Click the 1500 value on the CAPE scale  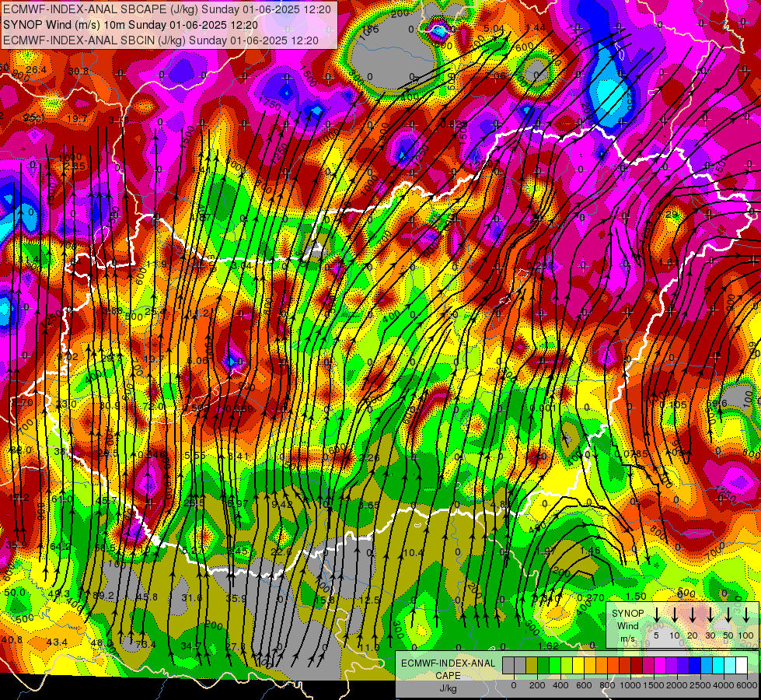coord(654,685)
